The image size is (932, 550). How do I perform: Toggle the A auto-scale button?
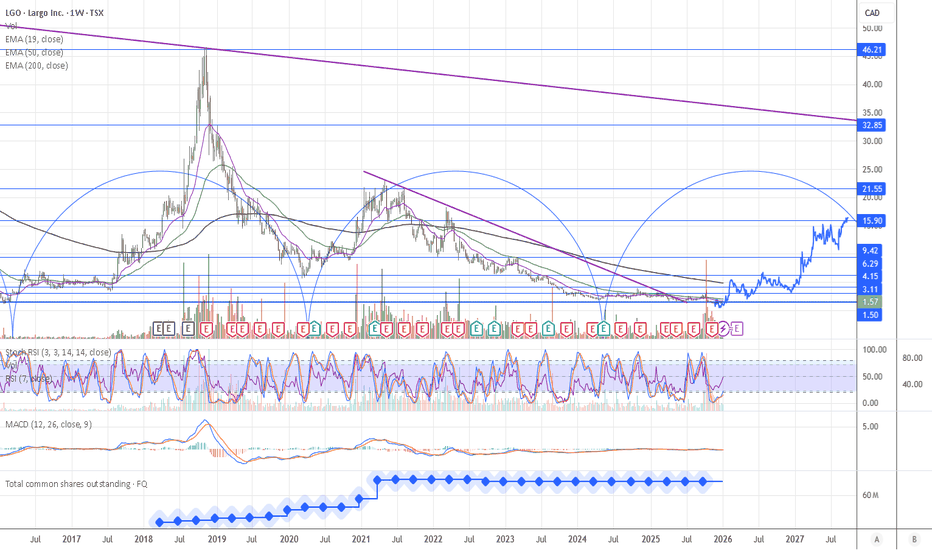coord(877,540)
